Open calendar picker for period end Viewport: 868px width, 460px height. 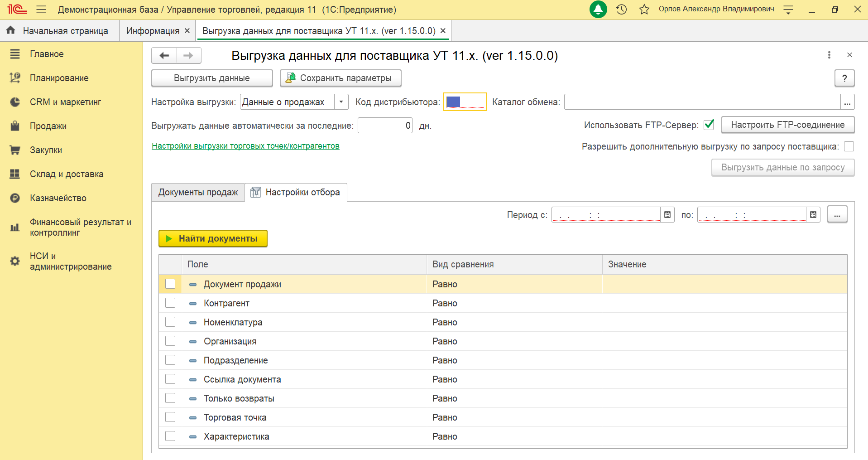813,215
